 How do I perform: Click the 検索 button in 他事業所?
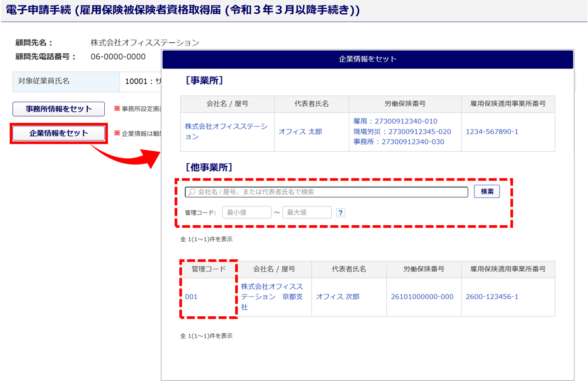(487, 192)
